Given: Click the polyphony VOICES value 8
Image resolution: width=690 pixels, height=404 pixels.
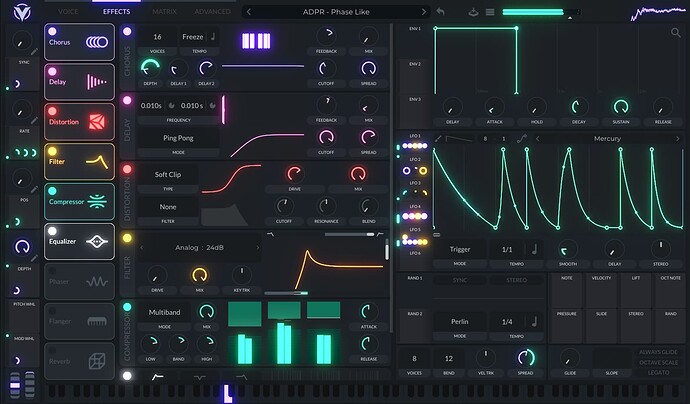Looking at the screenshot, I should (414, 358).
